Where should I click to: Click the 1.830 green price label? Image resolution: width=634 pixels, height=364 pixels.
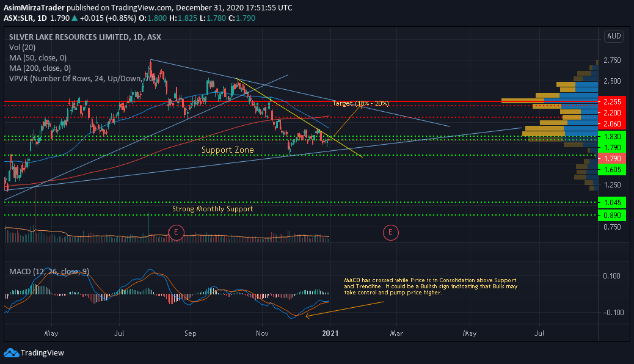(x=612, y=137)
